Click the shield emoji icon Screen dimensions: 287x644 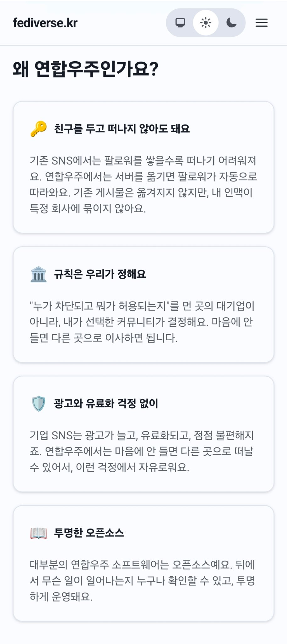pos(39,403)
